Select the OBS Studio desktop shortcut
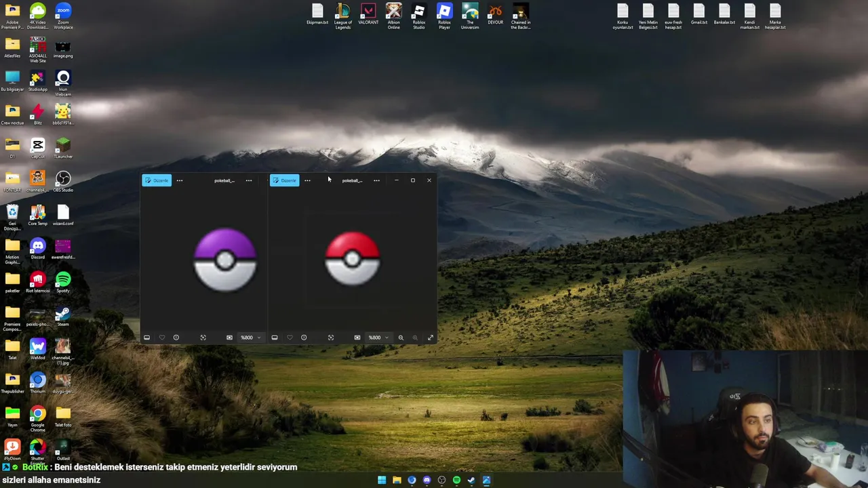This screenshot has width=868, height=488. (x=63, y=182)
